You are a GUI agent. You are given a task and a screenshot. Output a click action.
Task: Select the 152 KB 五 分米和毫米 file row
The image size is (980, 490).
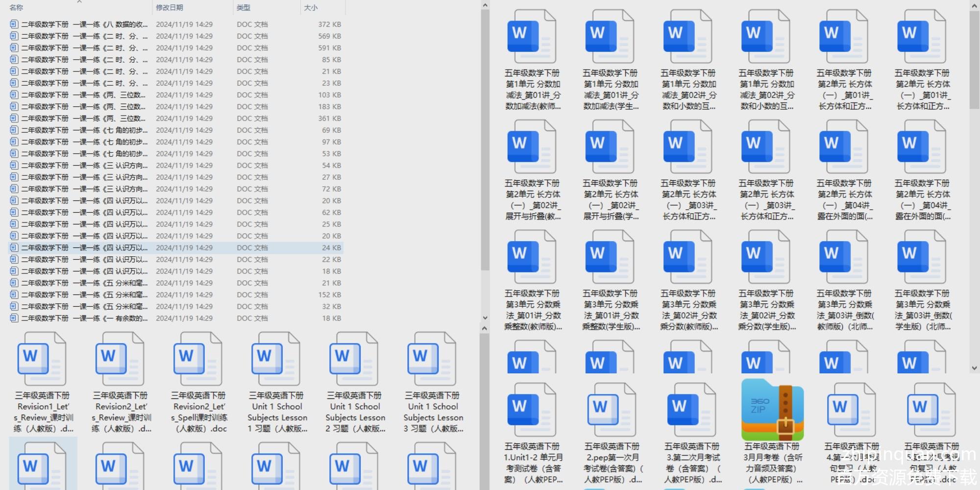(x=176, y=294)
